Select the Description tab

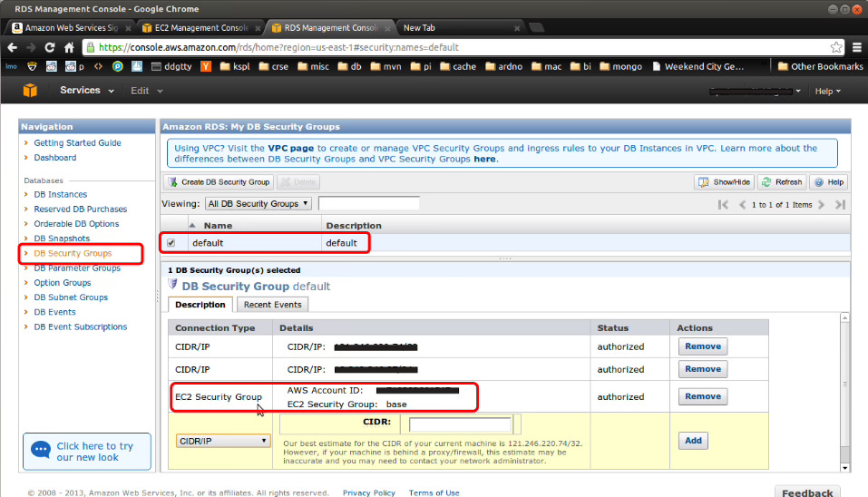pos(200,305)
